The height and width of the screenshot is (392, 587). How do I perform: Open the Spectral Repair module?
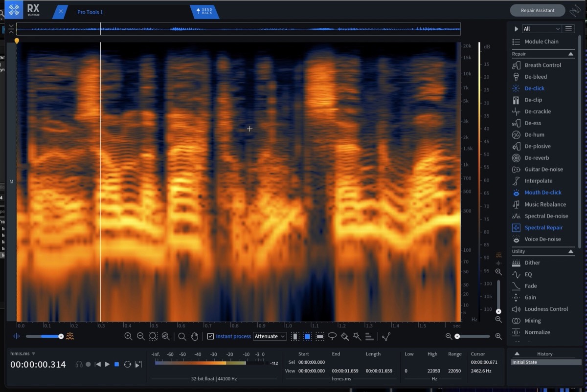pos(542,227)
